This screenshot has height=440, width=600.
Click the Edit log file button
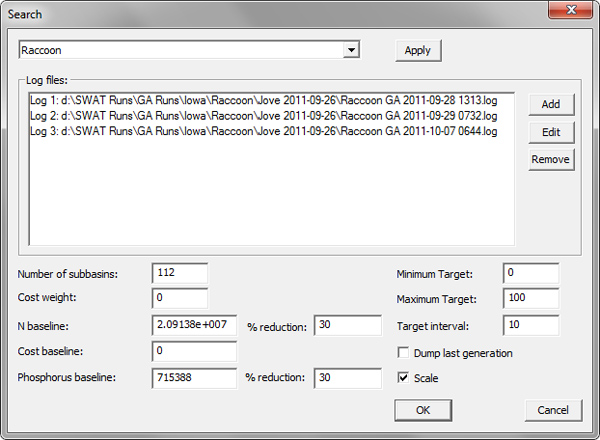[x=551, y=132]
